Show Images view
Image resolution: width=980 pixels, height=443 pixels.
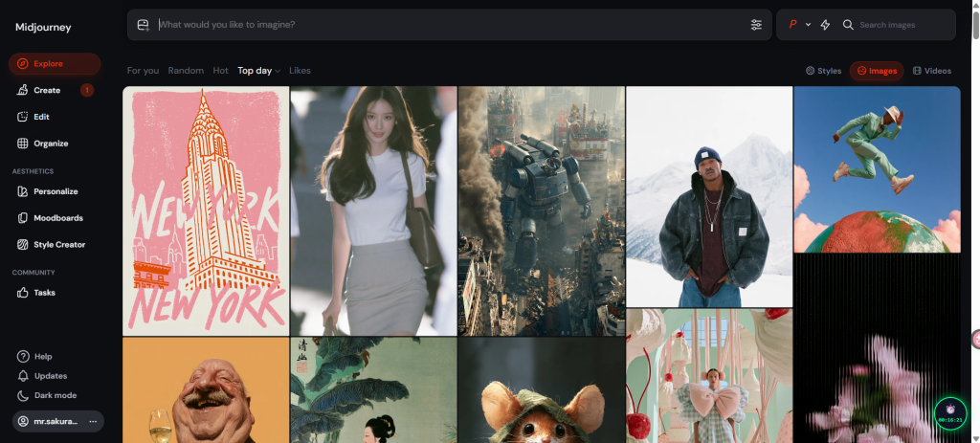[x=877, y=71]
